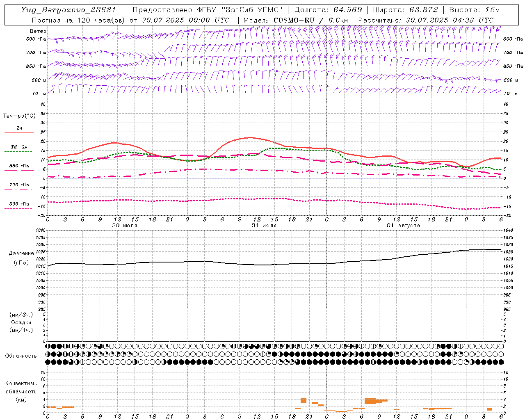Image resolution: width=525 pixels, height=420 pixels.
Task: Click the Конвективн. panel label
Action: coord(21,383)
